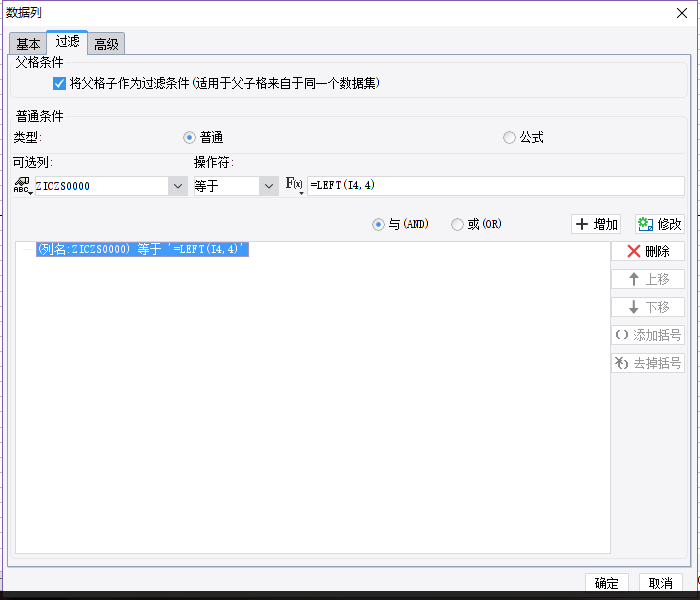Image resolution: width=700 pixels, height=600 pixels.
Task: Choose the 与 (AND) radio option
Action: tap(378, 224)
